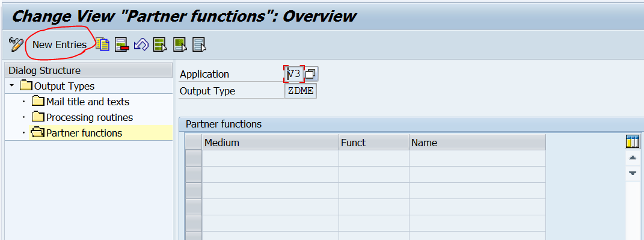644x240 pixels.
Task: Open the table column settings icon
Action: point(633,142)
